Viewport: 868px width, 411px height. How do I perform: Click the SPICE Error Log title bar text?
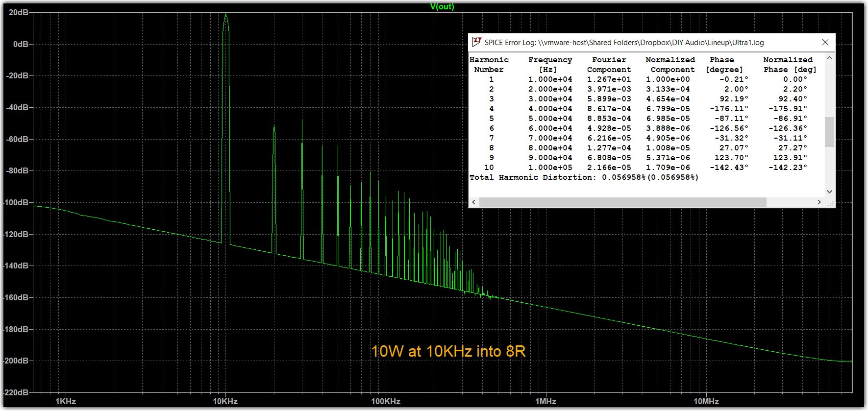tap(624, 43)
